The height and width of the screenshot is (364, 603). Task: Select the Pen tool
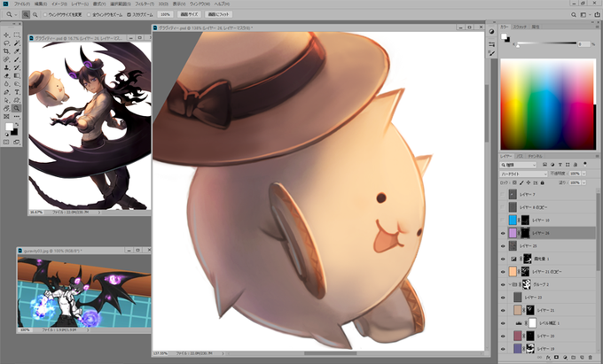[6, 92]
